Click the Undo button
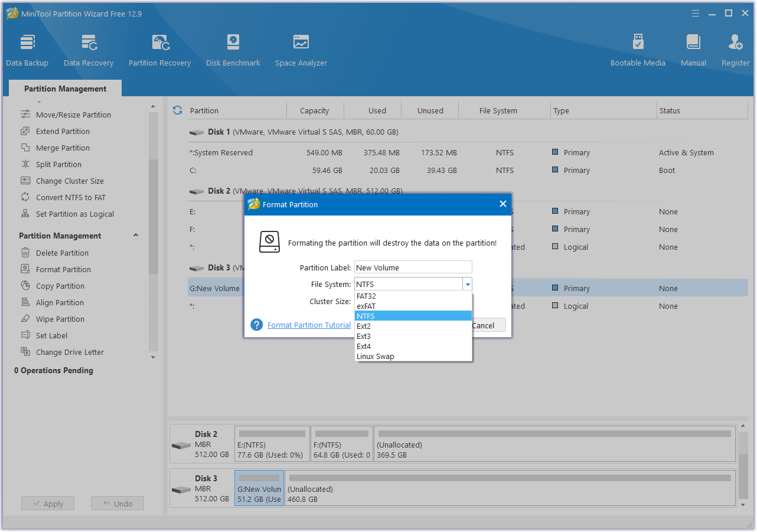 (x=118, y=504)
